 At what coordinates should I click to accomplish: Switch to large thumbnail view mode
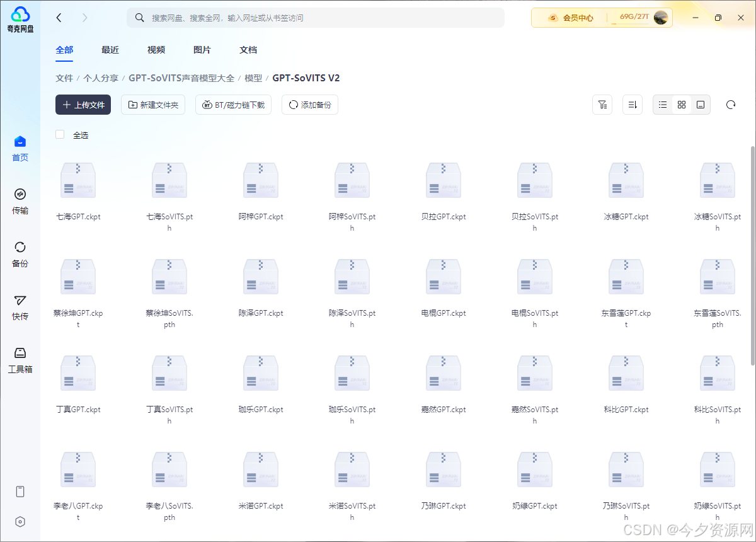[700, 105]
